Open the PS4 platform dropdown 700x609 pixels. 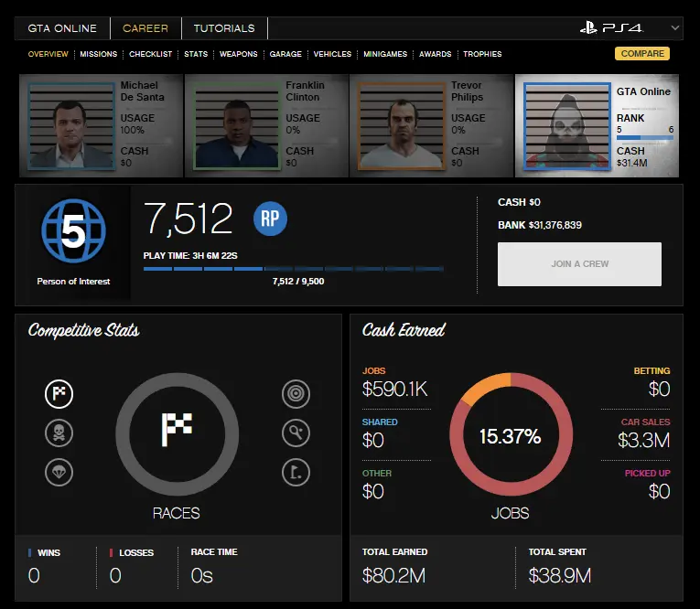(630, 28)
